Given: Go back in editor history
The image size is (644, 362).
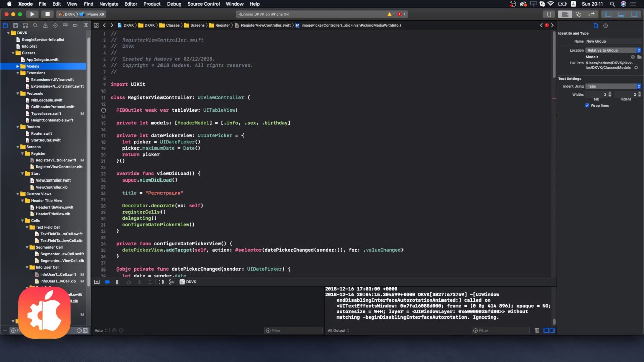Looking at the screenshot, I should click(x=104, y=25).
